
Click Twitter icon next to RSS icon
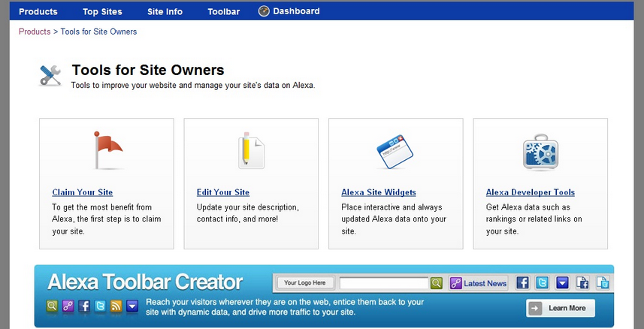pos(100,306)
